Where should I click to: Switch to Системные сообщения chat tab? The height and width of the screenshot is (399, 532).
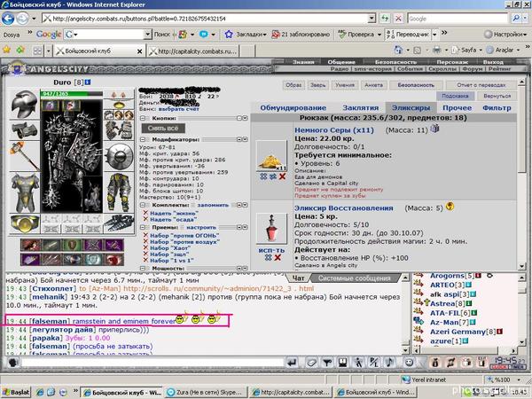coord(354,278)
